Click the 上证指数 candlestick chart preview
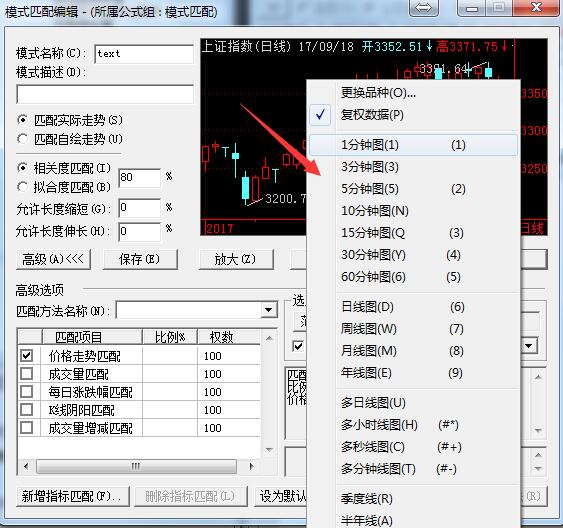 [x=253, y=137]
